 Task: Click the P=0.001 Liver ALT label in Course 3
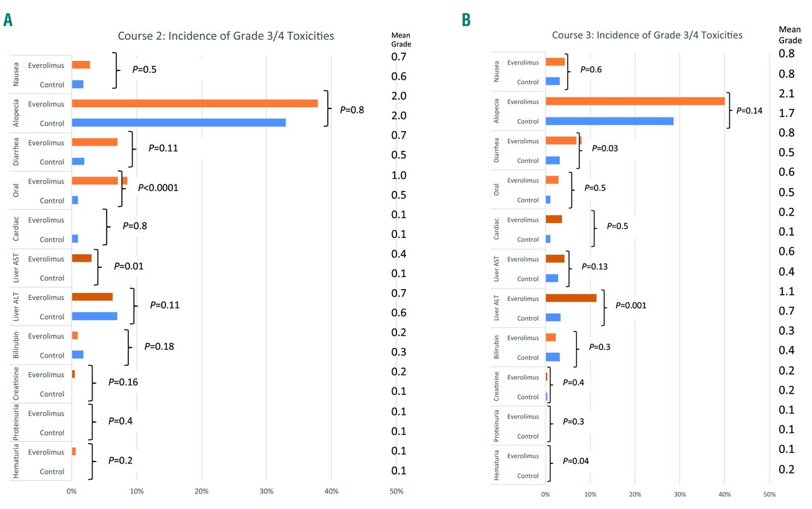[629, 305]
